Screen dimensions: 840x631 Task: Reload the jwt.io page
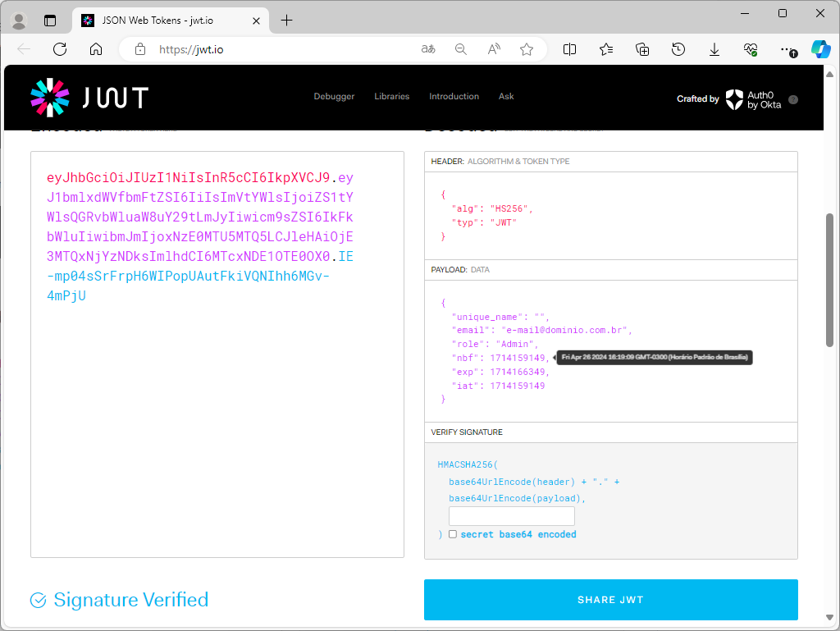click(x=60, y=49)
